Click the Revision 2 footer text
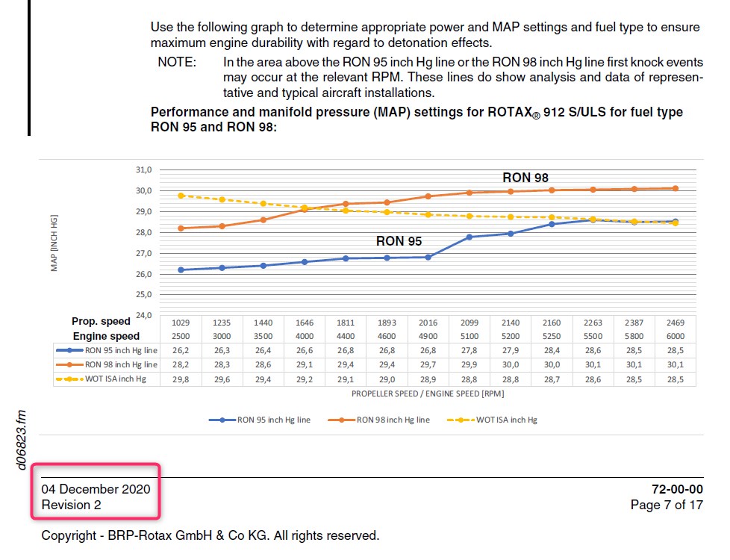 [71, 505]
